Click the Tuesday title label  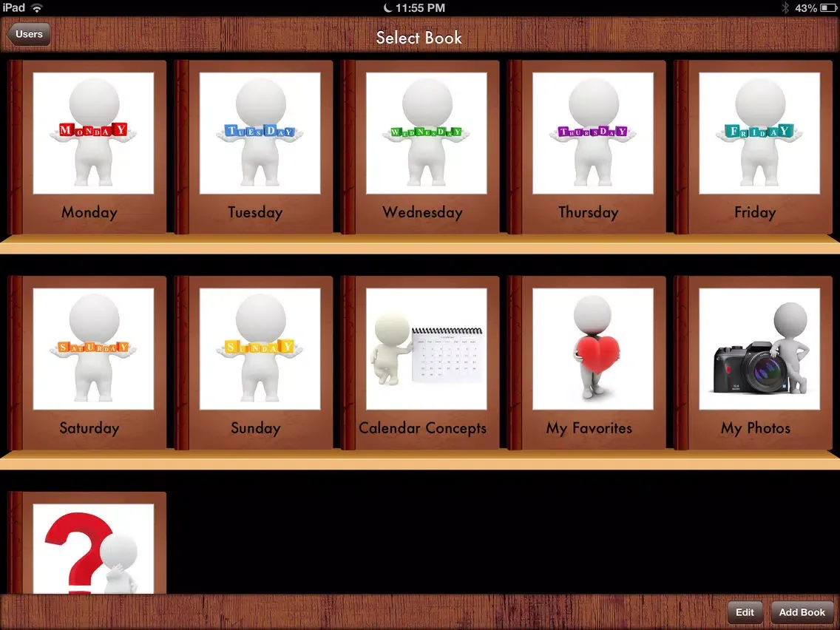[256, 213]
